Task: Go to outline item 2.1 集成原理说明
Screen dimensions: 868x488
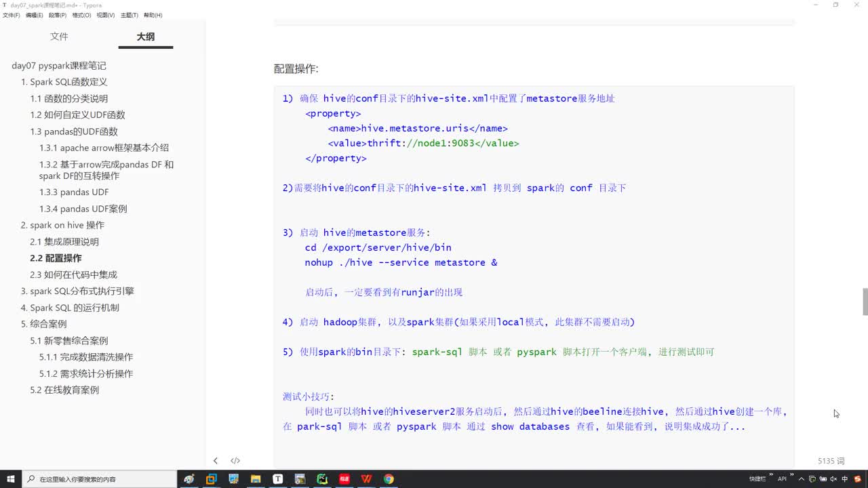Action: (x=64, y=242)
